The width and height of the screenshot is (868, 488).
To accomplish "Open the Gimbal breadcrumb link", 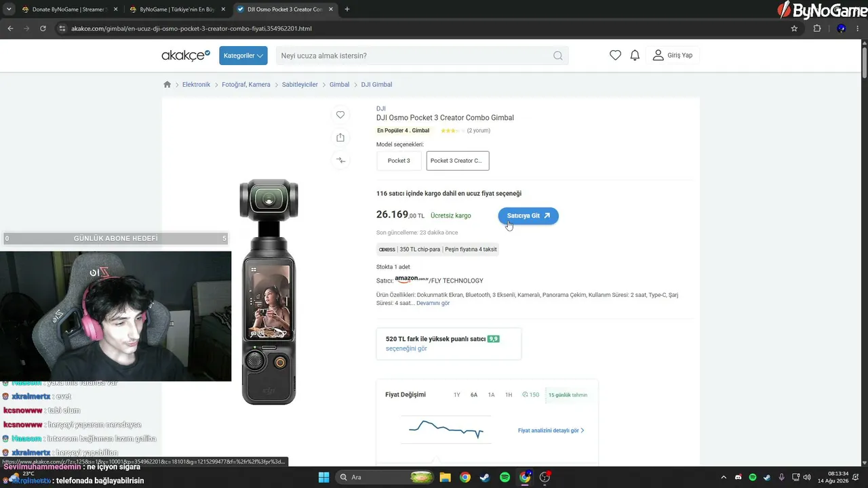I will click(339, 85).
